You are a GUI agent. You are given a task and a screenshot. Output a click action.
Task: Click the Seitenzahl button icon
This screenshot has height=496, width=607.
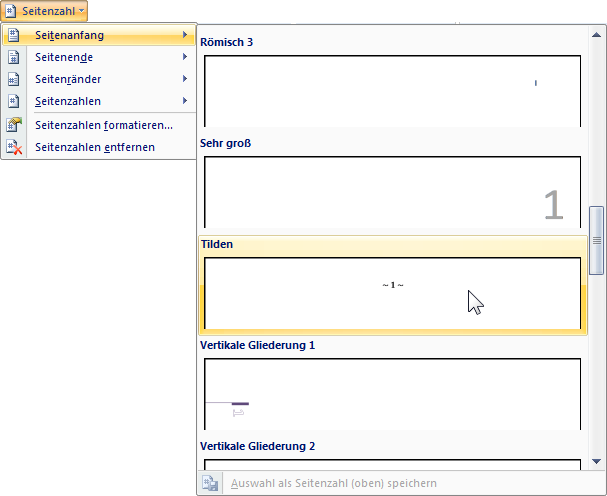[x=10, y=11]
